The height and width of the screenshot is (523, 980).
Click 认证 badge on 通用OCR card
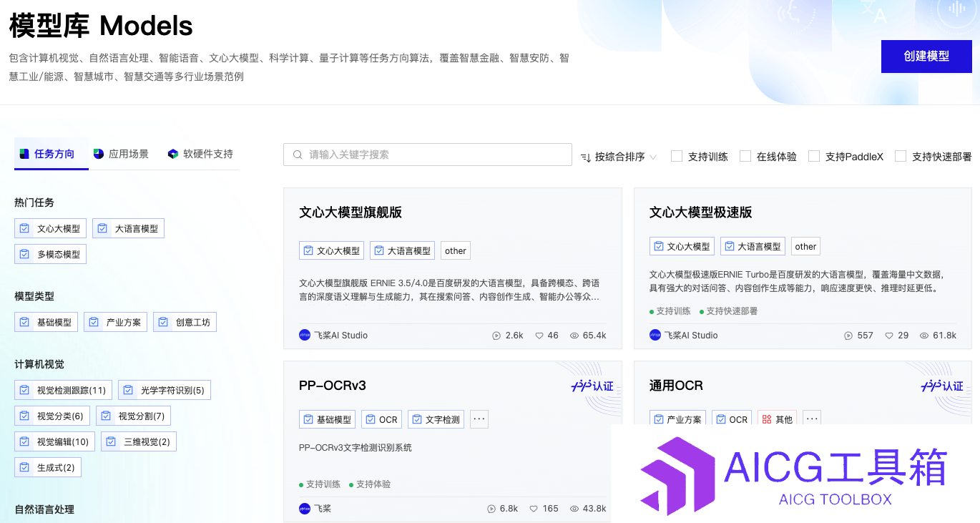942,386
